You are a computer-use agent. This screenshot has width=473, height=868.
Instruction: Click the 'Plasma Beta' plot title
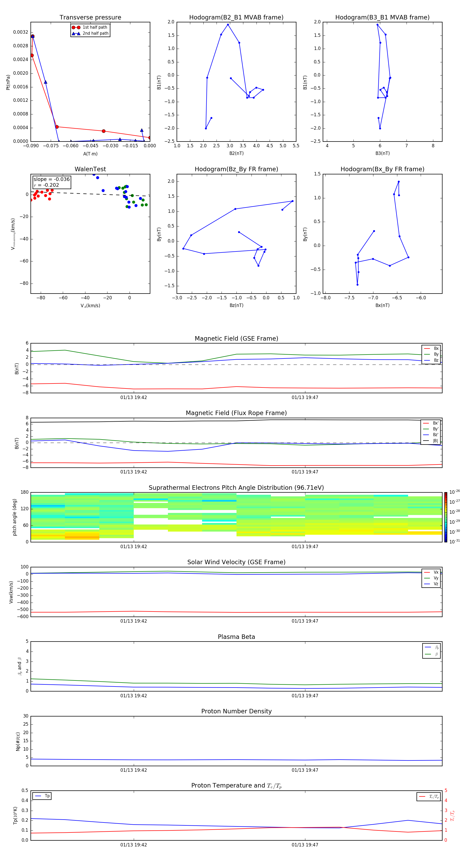(236, 637)
